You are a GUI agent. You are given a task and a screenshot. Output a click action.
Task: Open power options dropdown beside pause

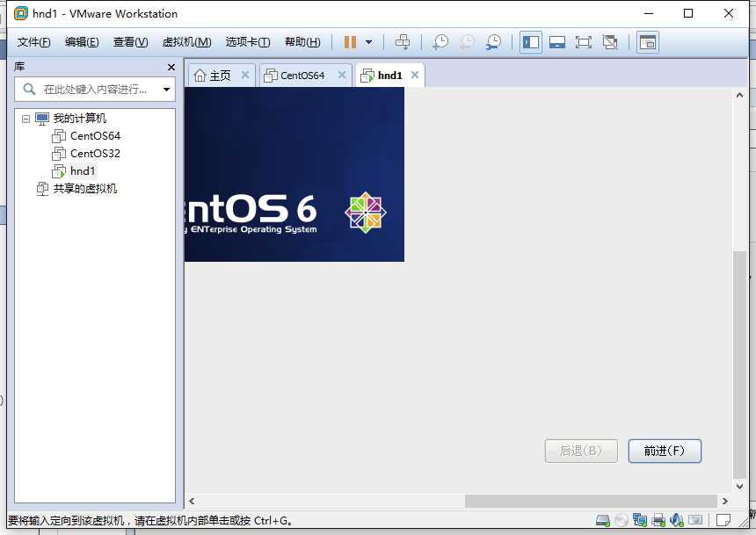(369, 42)
